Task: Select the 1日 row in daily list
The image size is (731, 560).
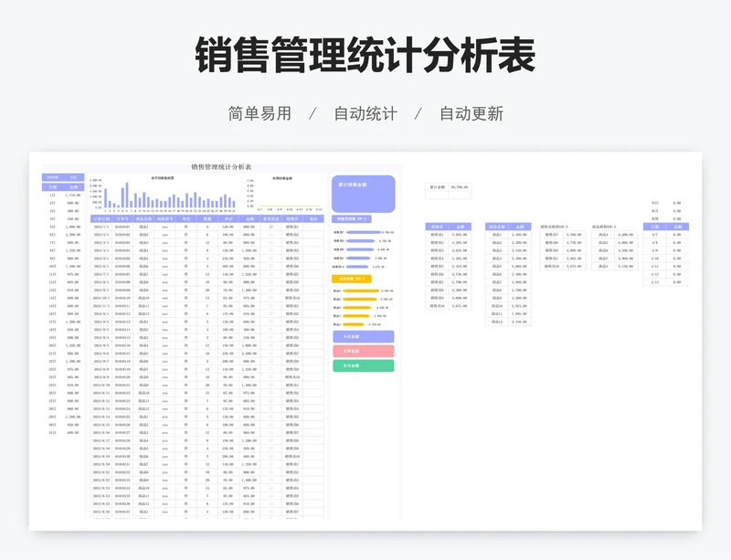Action: point(63,195)
